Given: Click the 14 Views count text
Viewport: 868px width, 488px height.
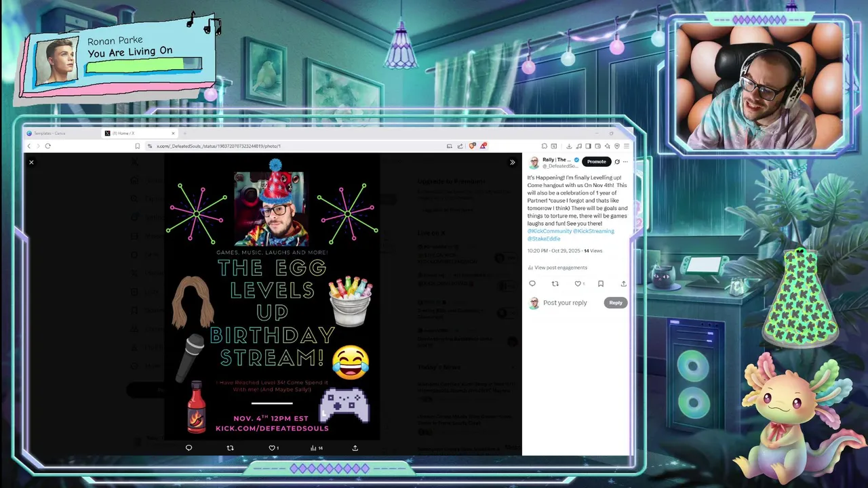Looking at the screenshot, I should click(593, 251).
